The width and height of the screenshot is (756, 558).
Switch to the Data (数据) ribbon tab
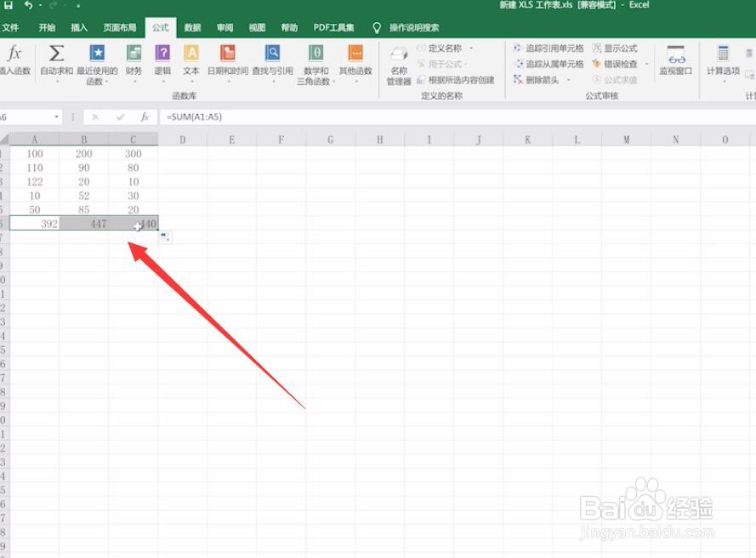pos(192,26)
